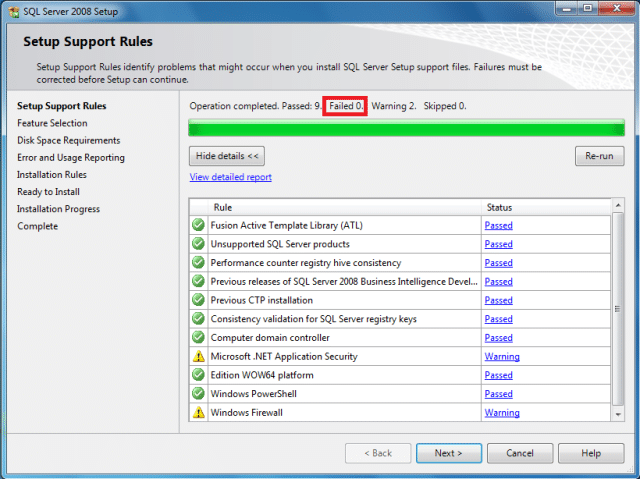Open Passed status for Previous CTP installation

[498, 300]
